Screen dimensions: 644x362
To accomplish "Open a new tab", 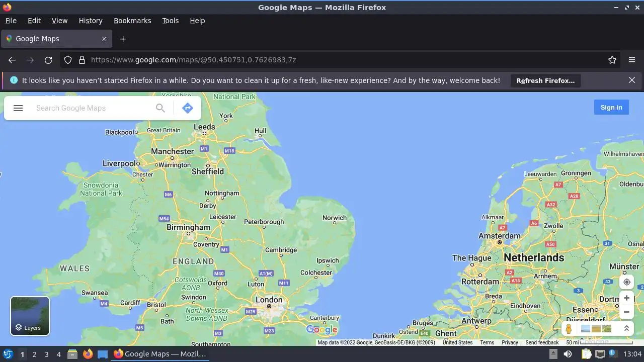I will click(123, 39).
